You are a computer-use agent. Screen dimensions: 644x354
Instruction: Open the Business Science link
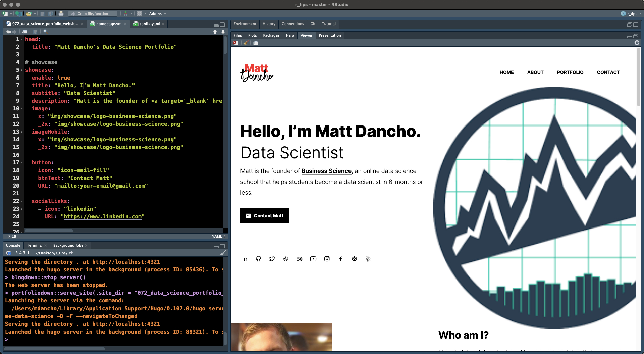point(326,171)
